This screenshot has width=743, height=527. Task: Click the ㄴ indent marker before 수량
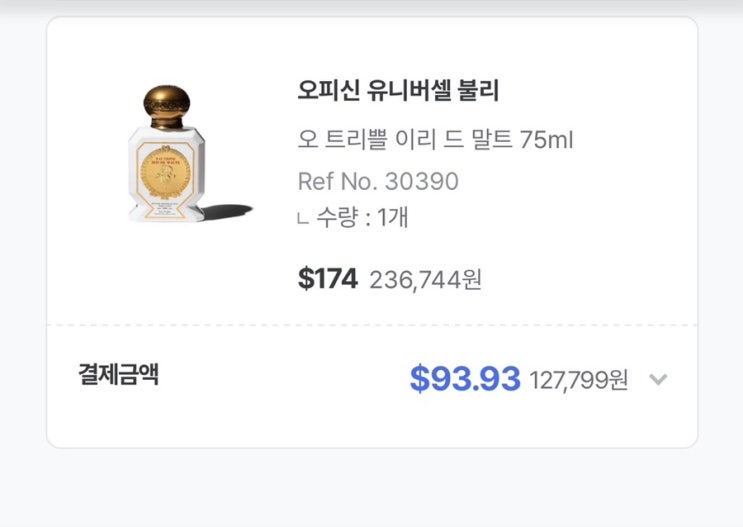[x=303, y=220]
